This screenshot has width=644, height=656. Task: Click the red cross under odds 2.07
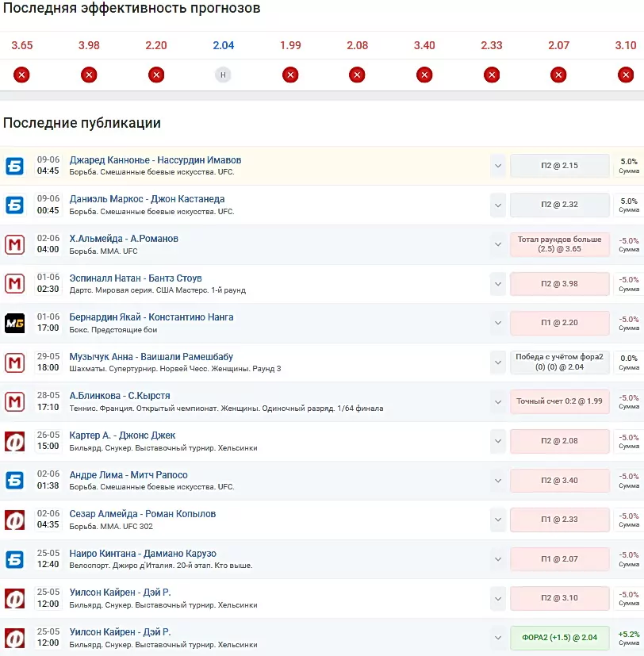pyautogui.click(x=558, y=75)
